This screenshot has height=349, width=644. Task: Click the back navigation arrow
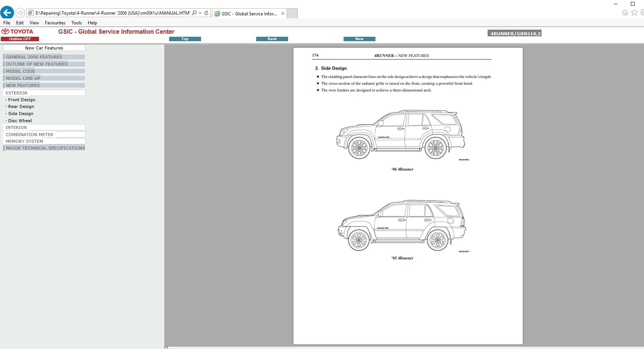[x=7, y=12]
